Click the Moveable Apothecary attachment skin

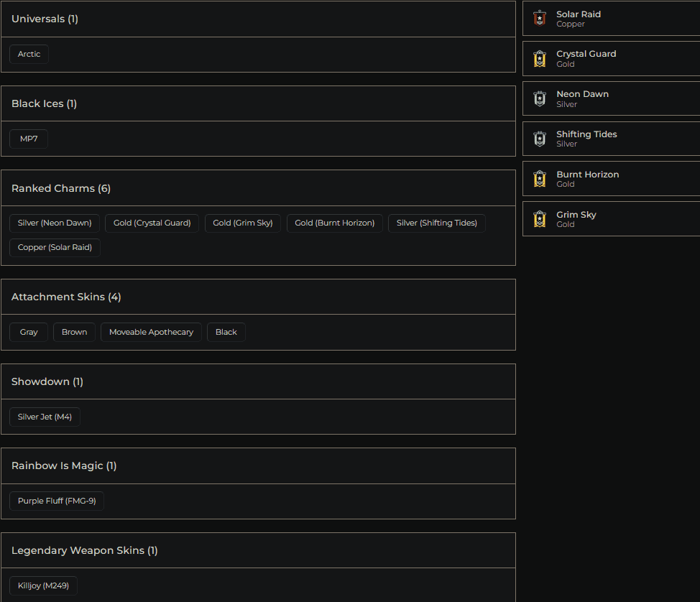[151, 333]
